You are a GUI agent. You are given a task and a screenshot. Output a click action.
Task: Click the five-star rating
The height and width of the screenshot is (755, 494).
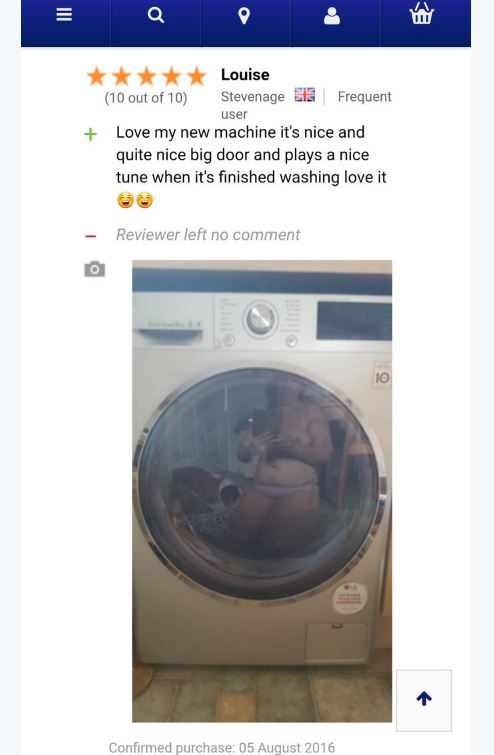tap(146, 77)
